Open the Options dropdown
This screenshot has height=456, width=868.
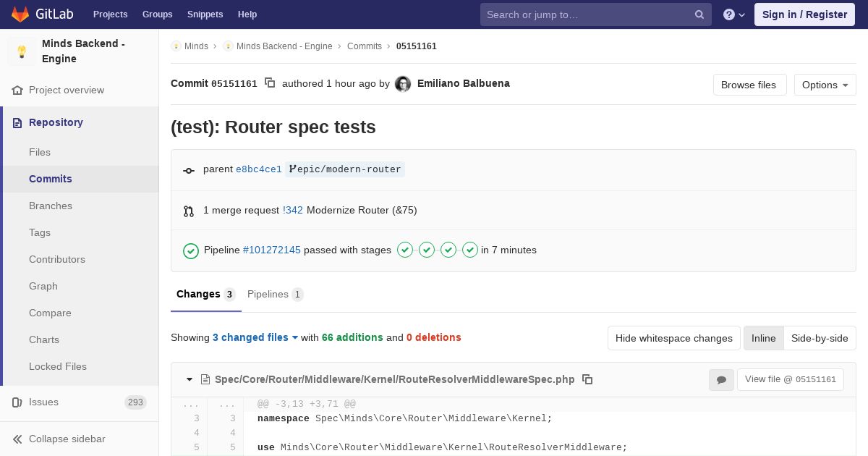point(825,85)
